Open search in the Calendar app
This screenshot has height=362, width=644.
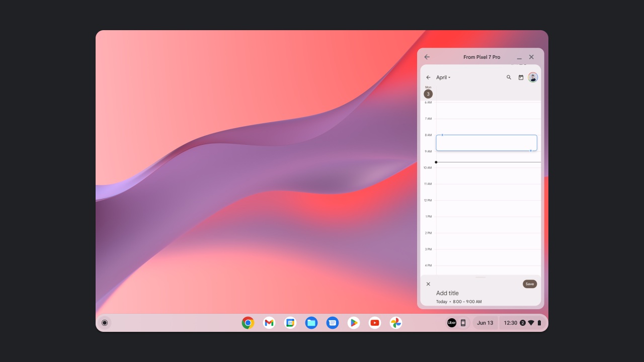509,77
